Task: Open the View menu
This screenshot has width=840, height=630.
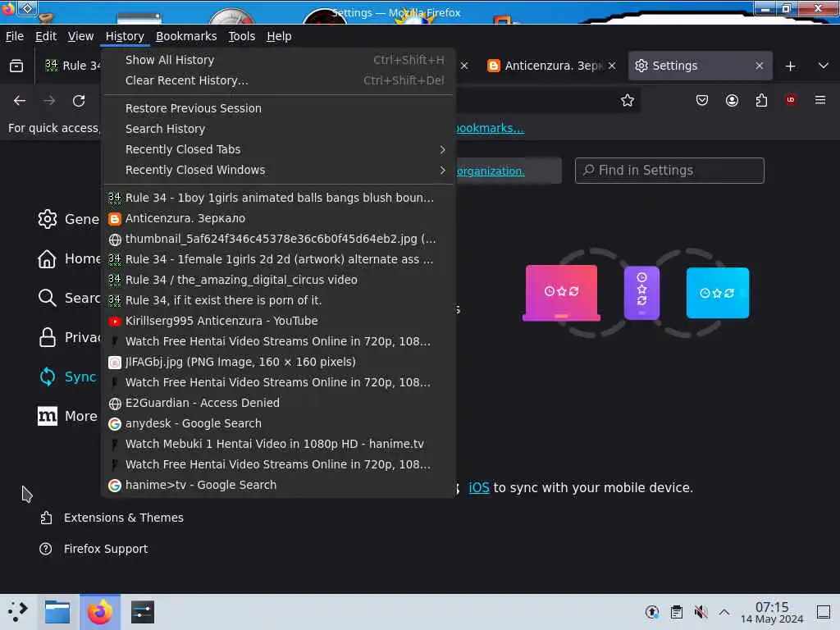Action: coord(80,36)
